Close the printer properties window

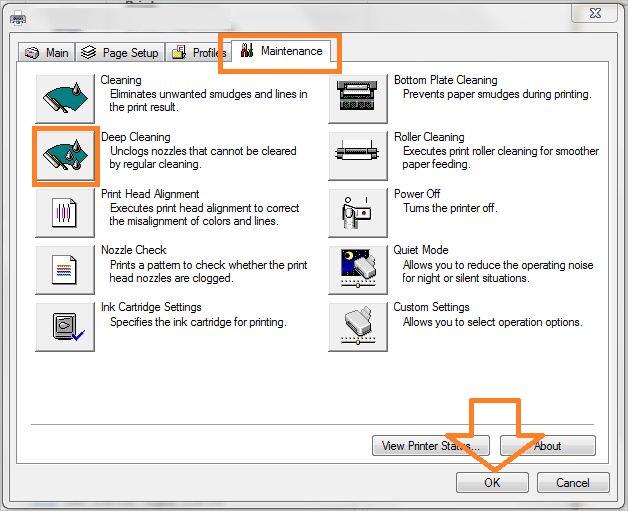tap(595, 13)
